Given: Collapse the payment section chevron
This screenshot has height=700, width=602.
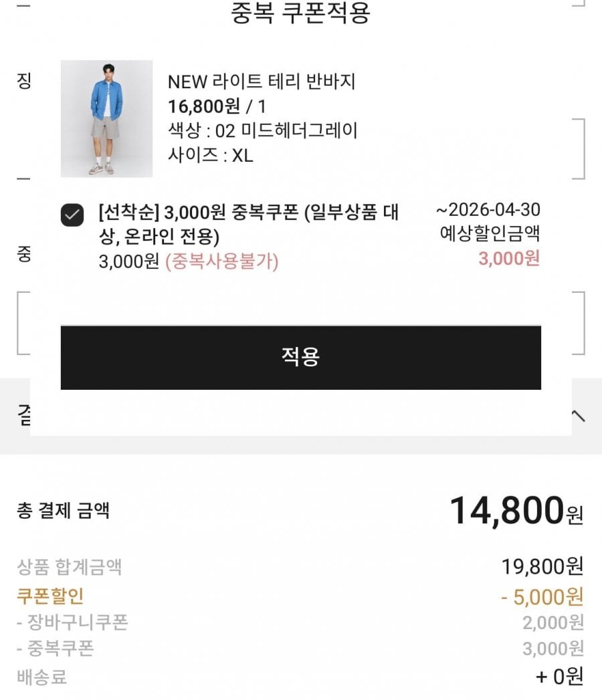Looking at the screenshot, I should 579,416.
